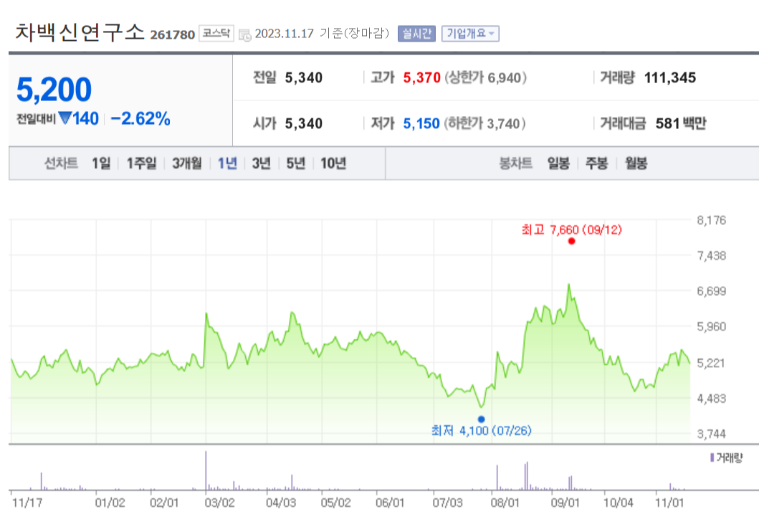759x532 pixels.
Task: Open the 일봉 daily candle chart
Action: pos(558,163)
